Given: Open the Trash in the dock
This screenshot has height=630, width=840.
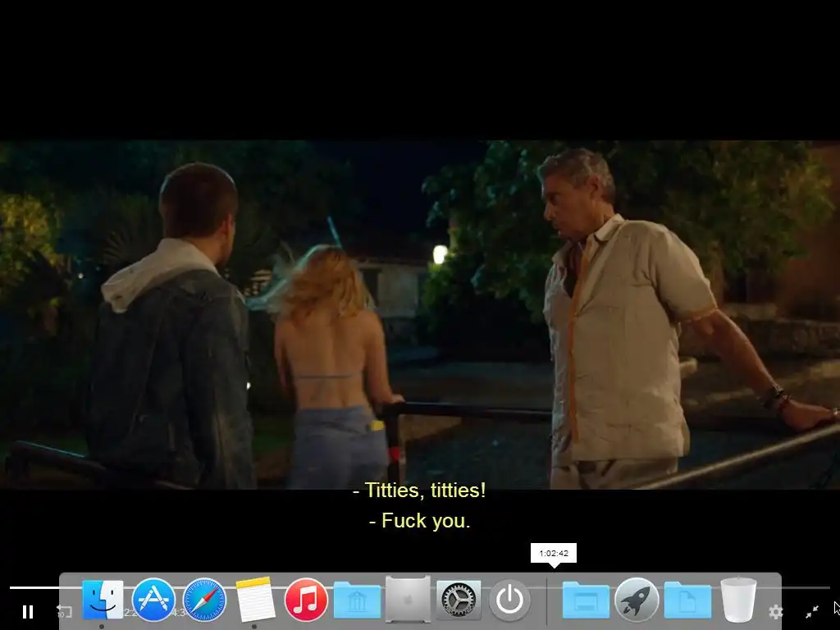Looking at the screenshot, I should (738, 600).
